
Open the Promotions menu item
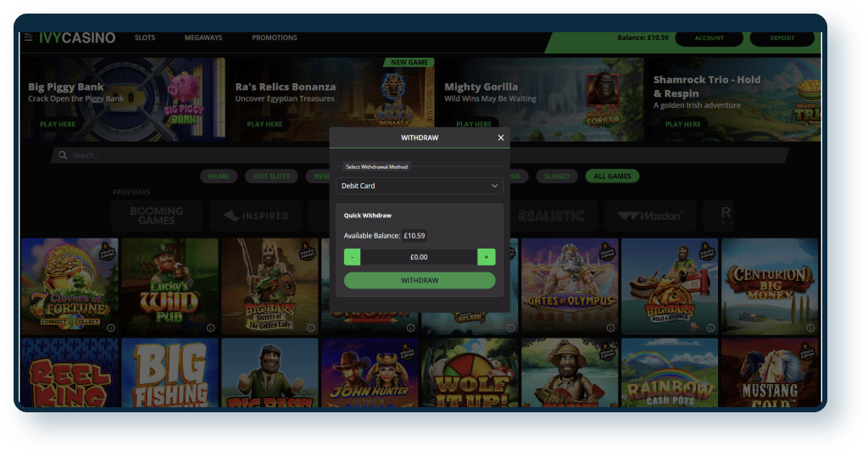pyautogui.click(x=275, y=38)
